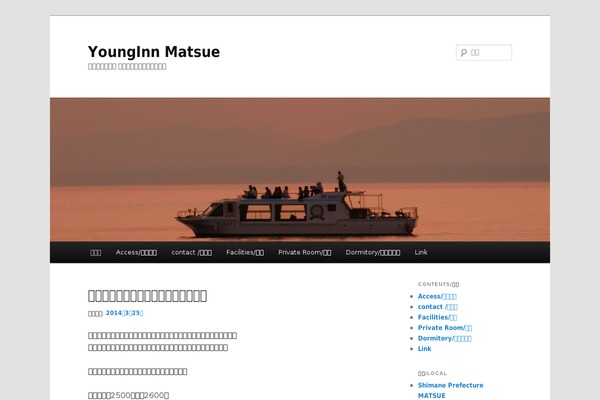Open the first navigation bar item before Access

pos(96,253)
